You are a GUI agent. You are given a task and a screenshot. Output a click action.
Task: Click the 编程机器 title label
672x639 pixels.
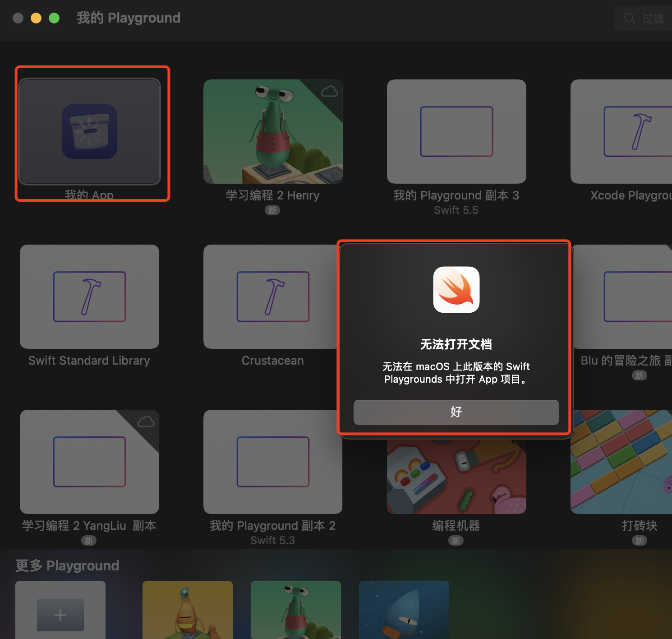pyautogui.click(x=456, y=526)
